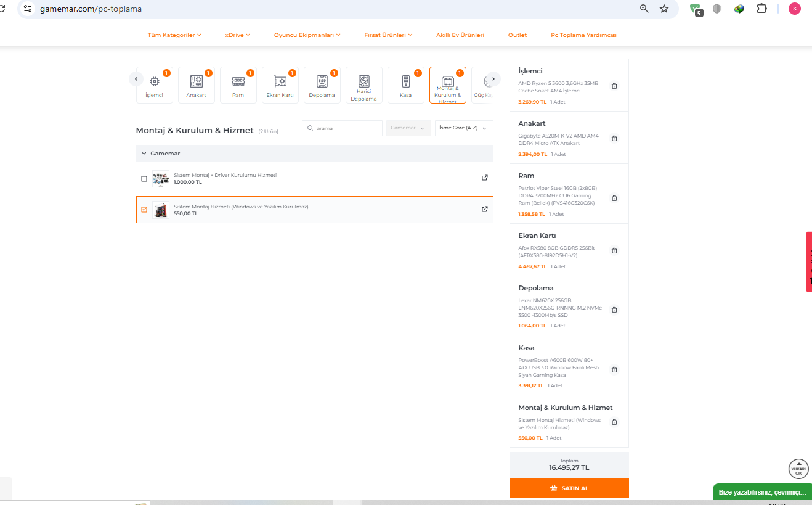The height and width of the screenshot is (505, 812).
Task: Collapse the Gamemar group header
Action: click(x=315, y=154)
